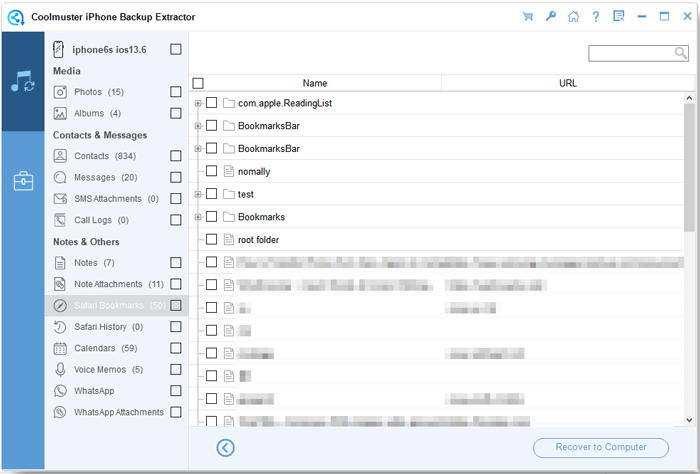Click the Call Logs phone icon

tap(60, 220)
